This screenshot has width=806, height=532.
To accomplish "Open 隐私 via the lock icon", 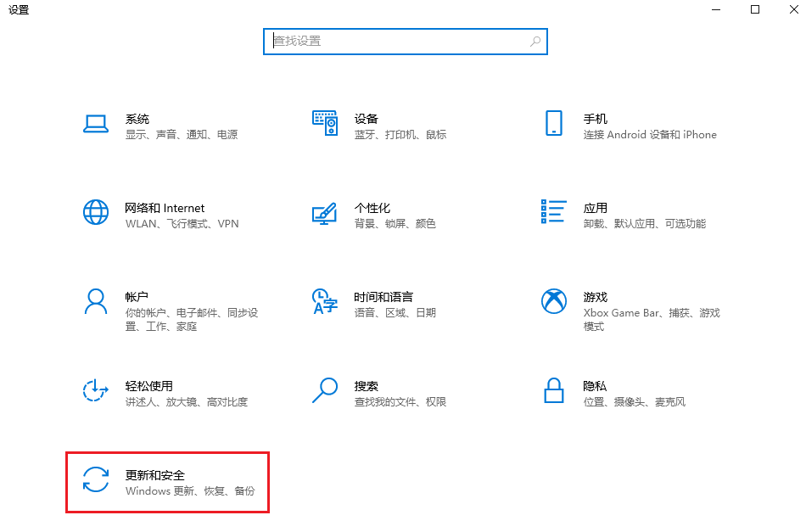I will 553,392.
